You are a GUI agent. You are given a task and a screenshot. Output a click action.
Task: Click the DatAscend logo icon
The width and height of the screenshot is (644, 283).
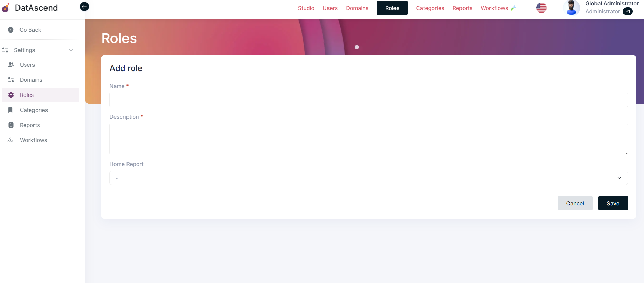pyautogui.click(x=5, y=8)
